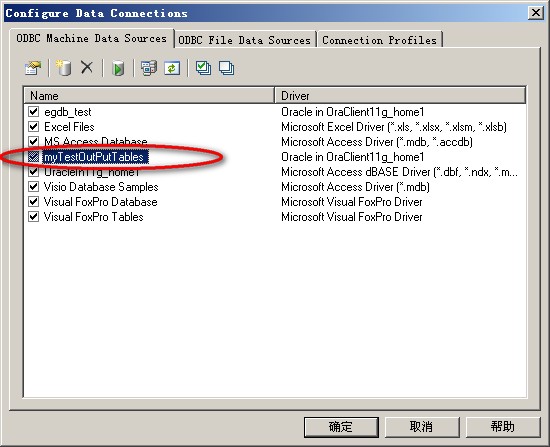Click the 取消 (Cancel) button
The width and height of the screenshot is (550, 447).
[x=422, y=427]
